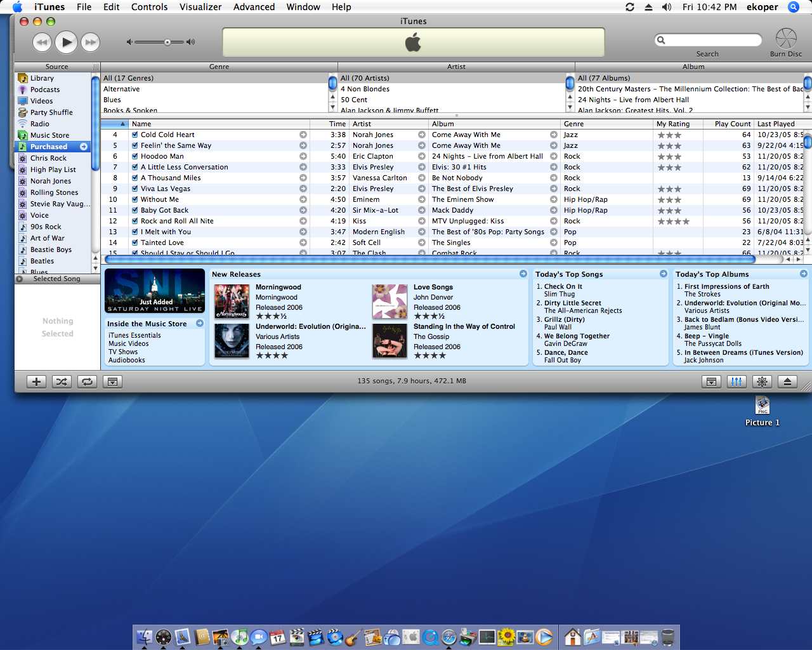Select Radio in the Source list

pos(39,124)
